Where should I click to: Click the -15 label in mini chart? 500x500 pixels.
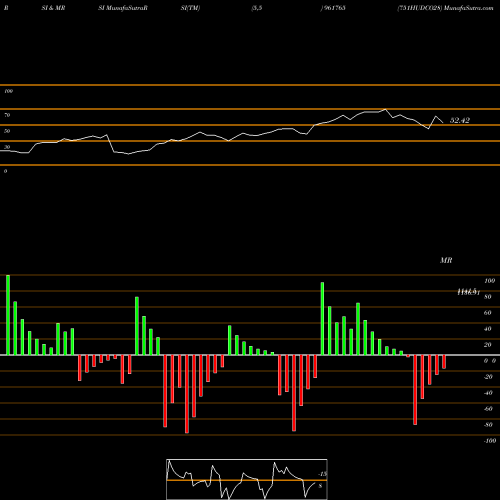[322, 474]
